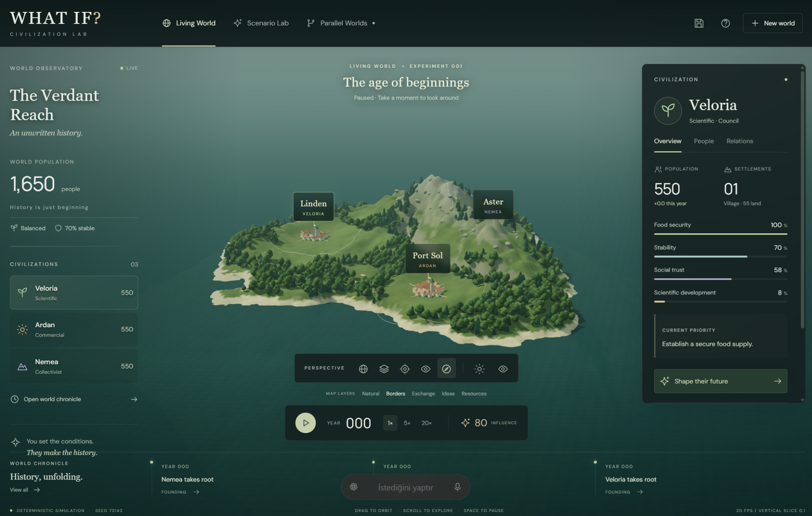Click the Stability progress bar
The image size is (812, 516).
pyautogui.click(x=720, y=257)
